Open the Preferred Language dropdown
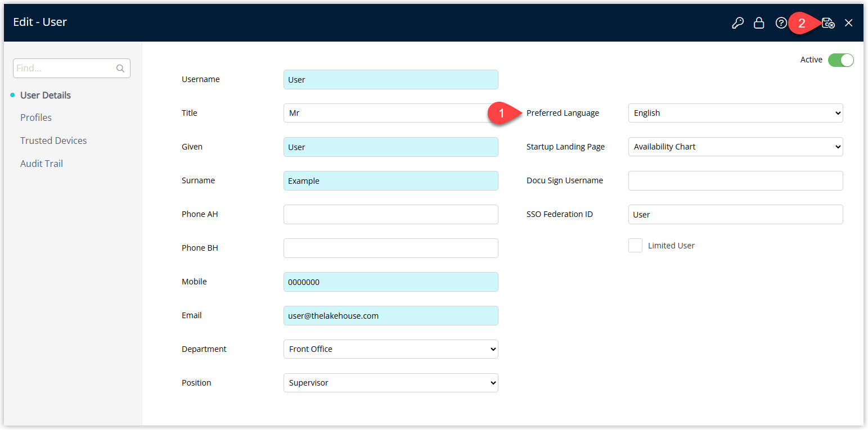 (735, 113)
